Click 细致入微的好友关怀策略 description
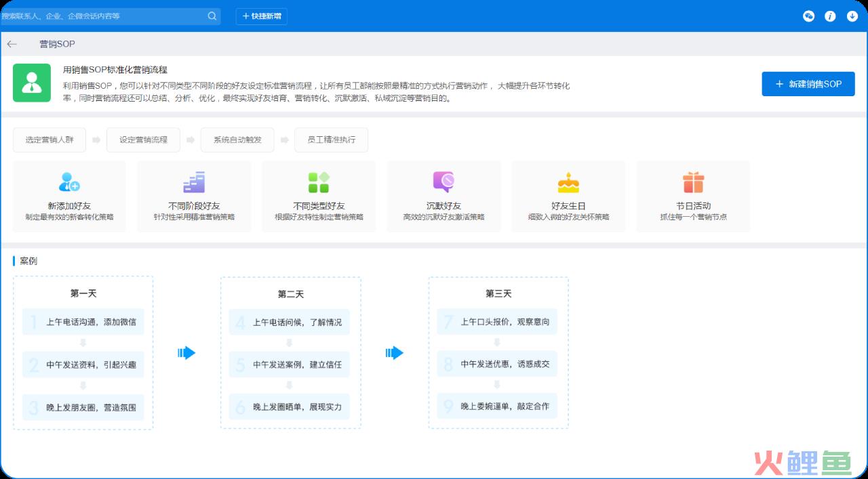 click(x=568, y=217)
